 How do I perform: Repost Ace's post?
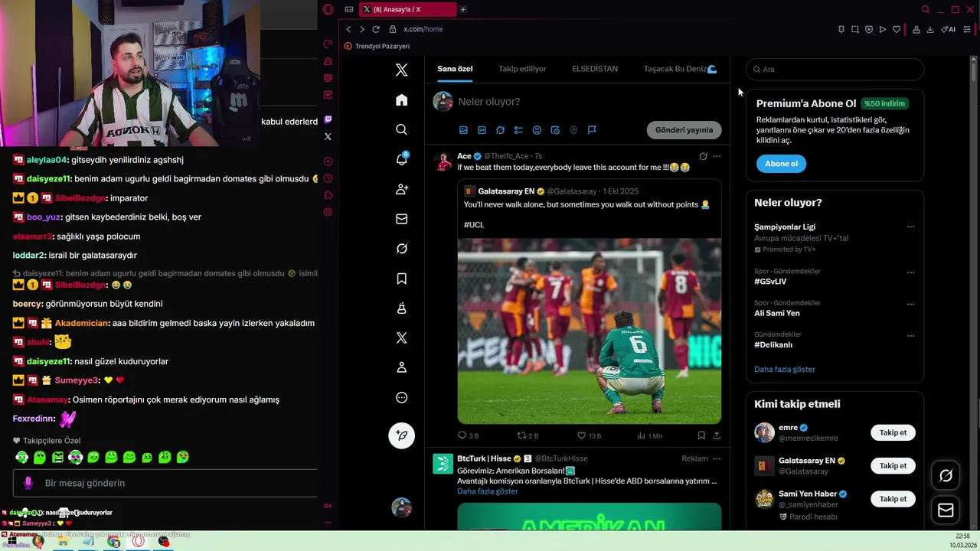522,435
